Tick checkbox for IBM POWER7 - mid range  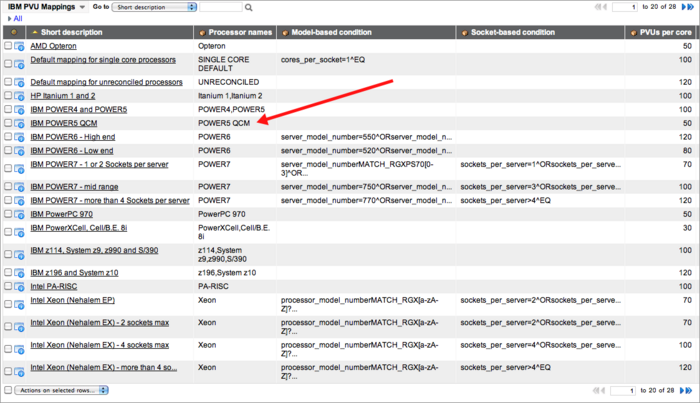(x=8, y=187)
